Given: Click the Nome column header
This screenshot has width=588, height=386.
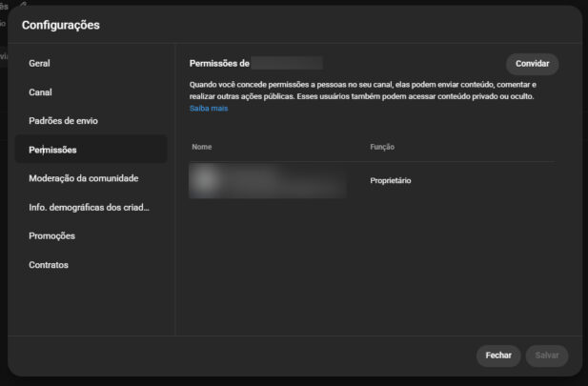Looking at the screenshot, I should coord(201,147).
